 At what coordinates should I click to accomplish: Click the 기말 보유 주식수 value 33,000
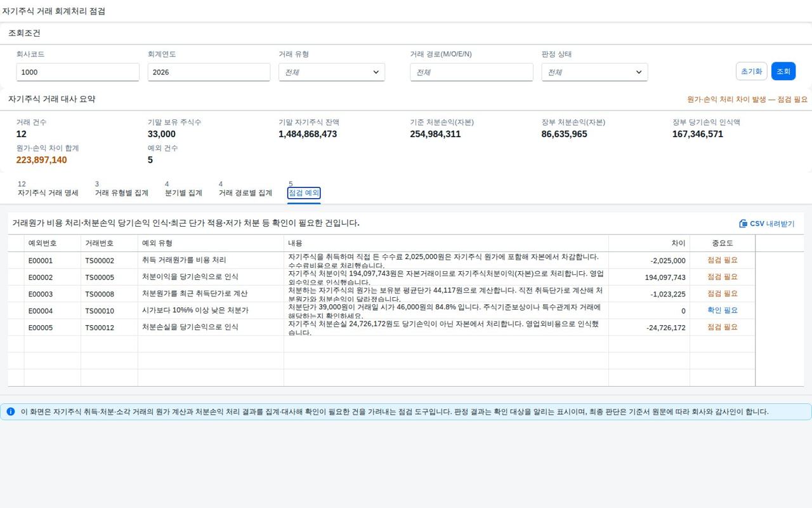pyautogui.click(x=162, y=134)
